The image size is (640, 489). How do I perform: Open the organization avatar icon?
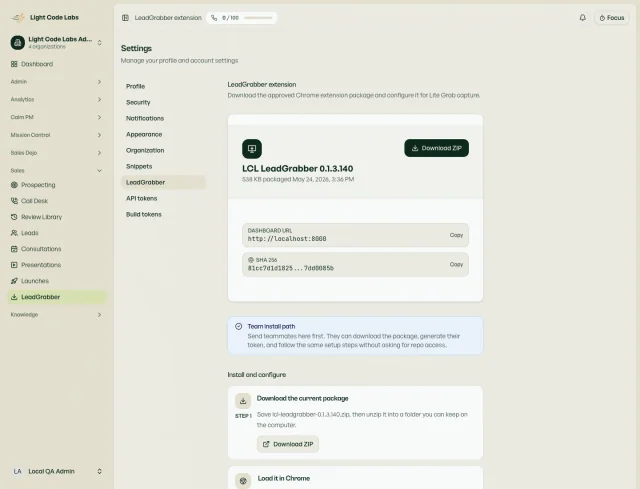[18, 42]
